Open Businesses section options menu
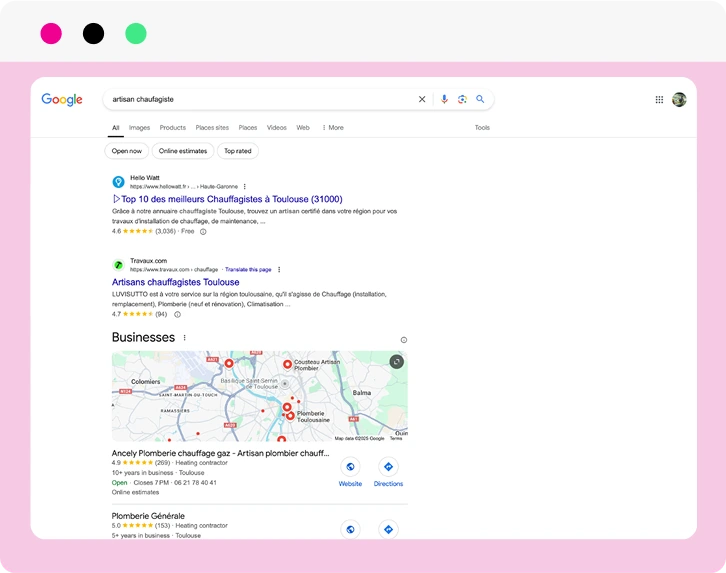This screenshot has height=573, width=726. 184,338
